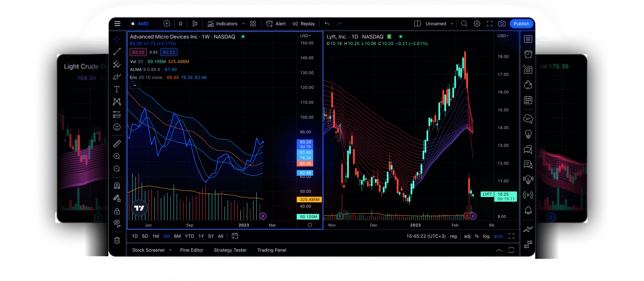Open the Unnamed layout dropdown
Screen dimensions: 644x281
click(x=452, y=24)
